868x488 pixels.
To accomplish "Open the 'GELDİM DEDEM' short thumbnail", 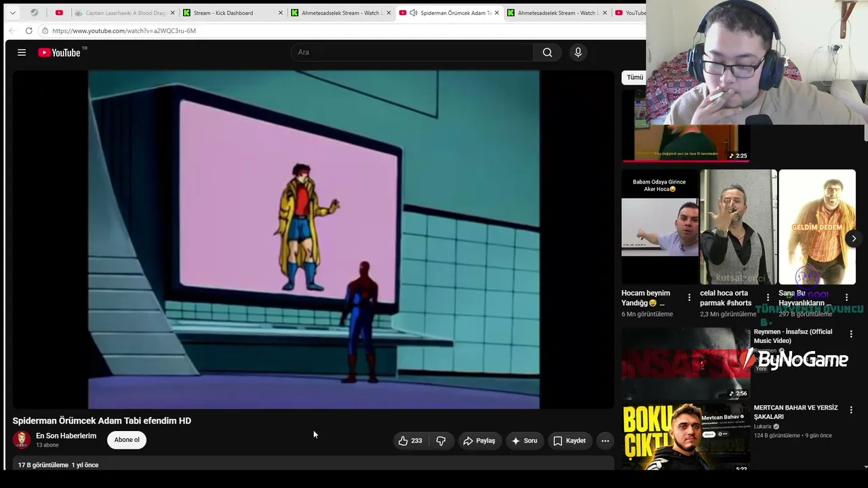I will point(817,227).
